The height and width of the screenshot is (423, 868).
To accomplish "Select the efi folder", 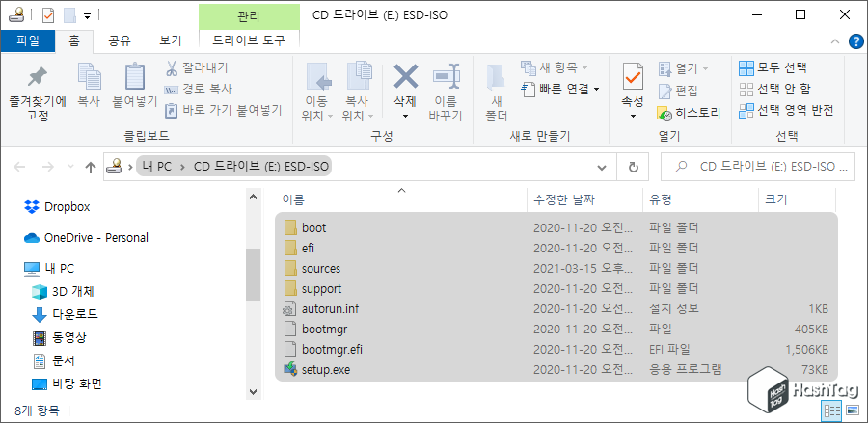I will pos(556,248).
